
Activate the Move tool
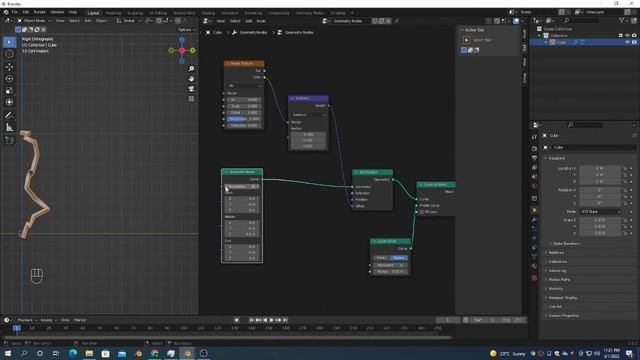click(9, 67)
